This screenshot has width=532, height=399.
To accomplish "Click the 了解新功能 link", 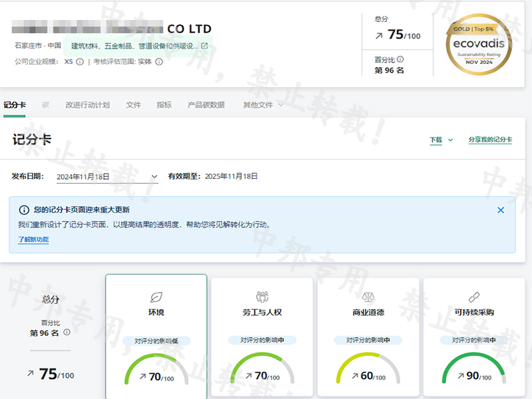I will pyautogui.click(x=33, y=240).
